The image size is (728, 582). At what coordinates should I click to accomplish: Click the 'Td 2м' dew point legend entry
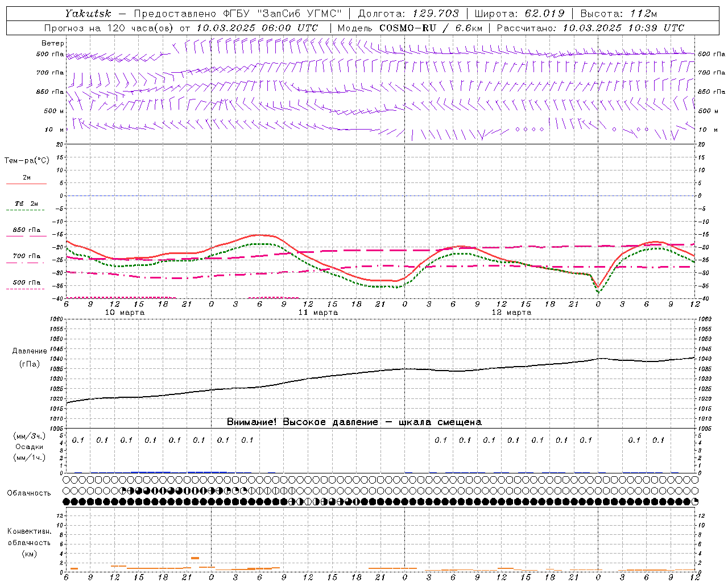pos(26,203)
